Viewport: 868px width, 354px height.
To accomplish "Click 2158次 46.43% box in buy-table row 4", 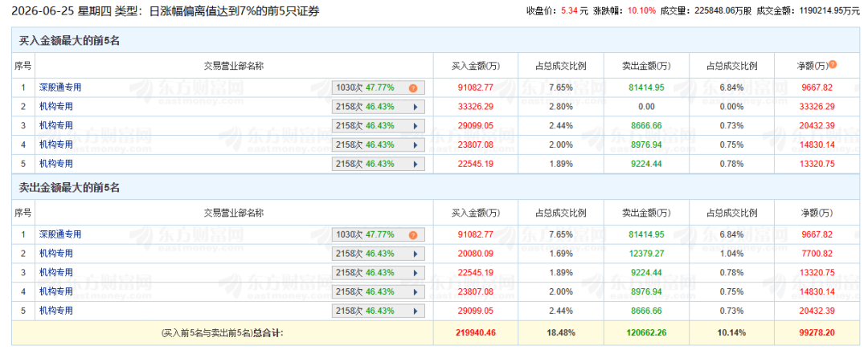I will tap(379, 145).
